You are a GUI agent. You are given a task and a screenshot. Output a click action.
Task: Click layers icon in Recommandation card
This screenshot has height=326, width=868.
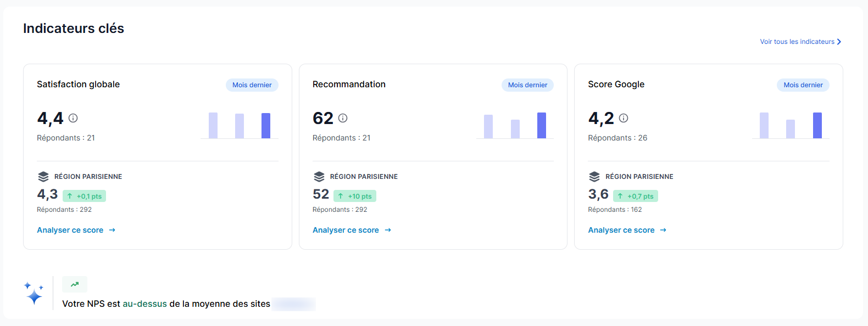319,177
